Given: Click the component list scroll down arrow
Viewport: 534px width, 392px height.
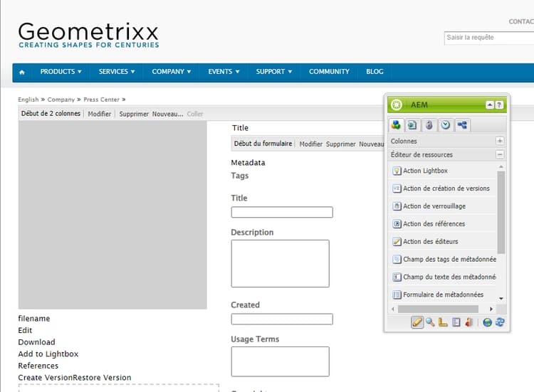Looking at the screenshot, I should pos(501,298).
